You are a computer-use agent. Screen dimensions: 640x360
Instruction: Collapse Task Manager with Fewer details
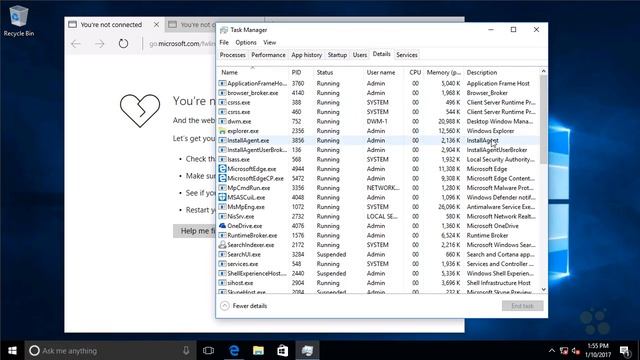pyautogui.click(x=244, y=306)
